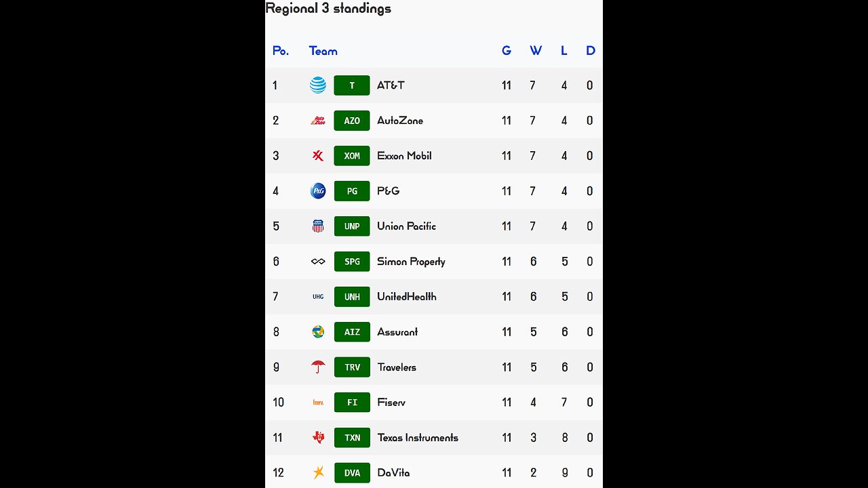The width and height of the screenshot is (868, 488).
Task: Click the Texas Instruments logo icon
Action: pos(318,438)
